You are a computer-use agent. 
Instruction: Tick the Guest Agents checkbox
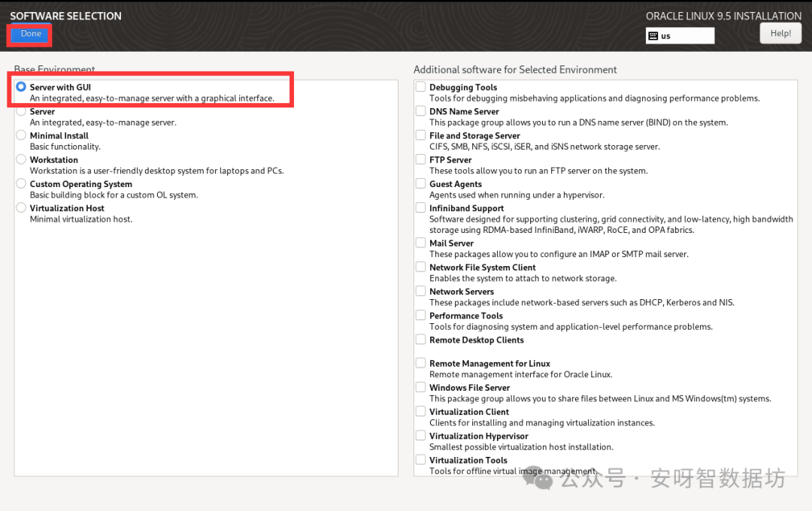coord(420,183)
